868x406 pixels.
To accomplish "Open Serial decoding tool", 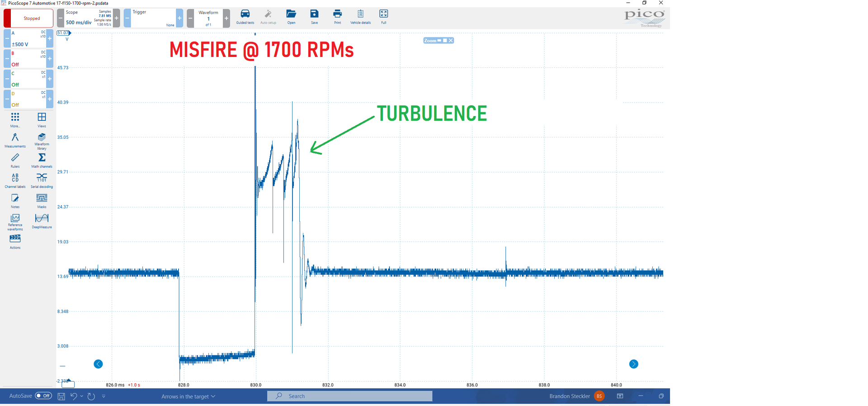I will point(42,180).
